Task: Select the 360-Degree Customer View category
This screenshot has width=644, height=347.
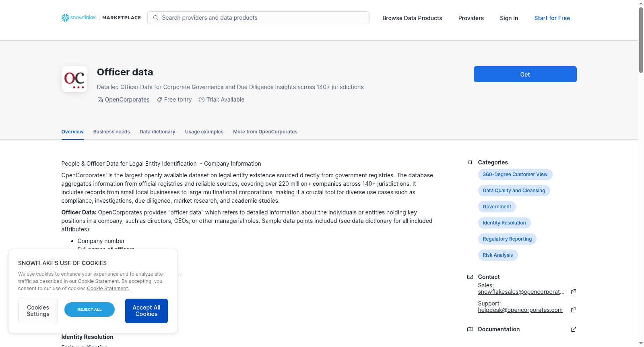Action: click(x=515, y=175)
